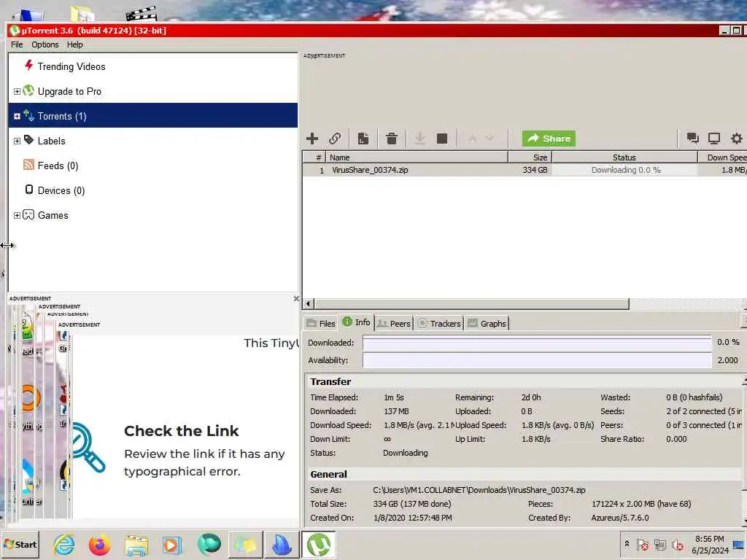The height and width of the screenshot is (560, 747).
Task: Switch to the Info tab
Action: pyautogui.click(x=356, y=322)
